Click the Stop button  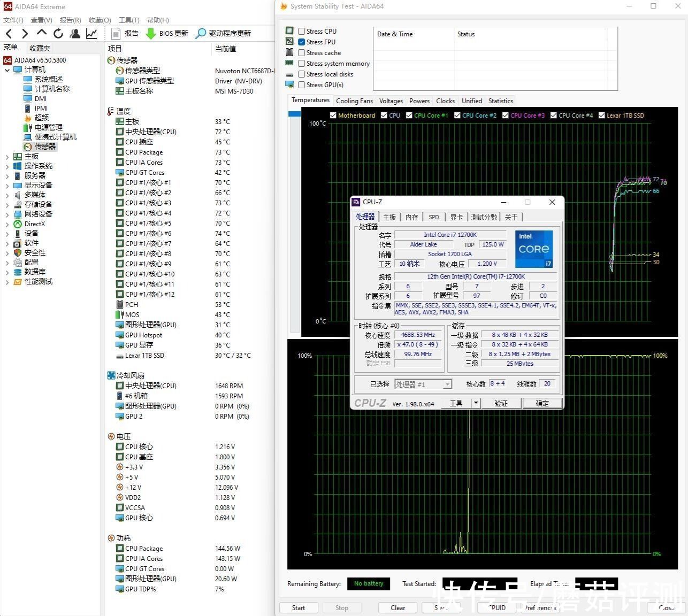point(342,608)
